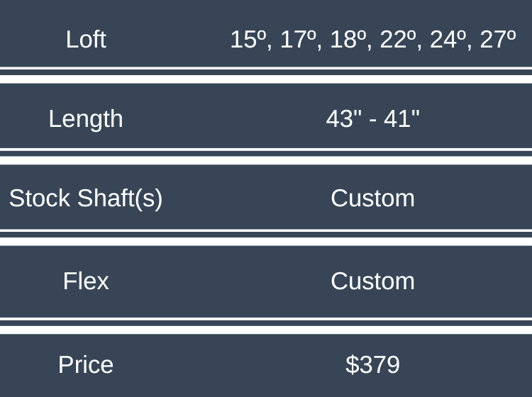
Task: Click divider between Length and Stock Shaft(s) rows
Action: point(266,157)
